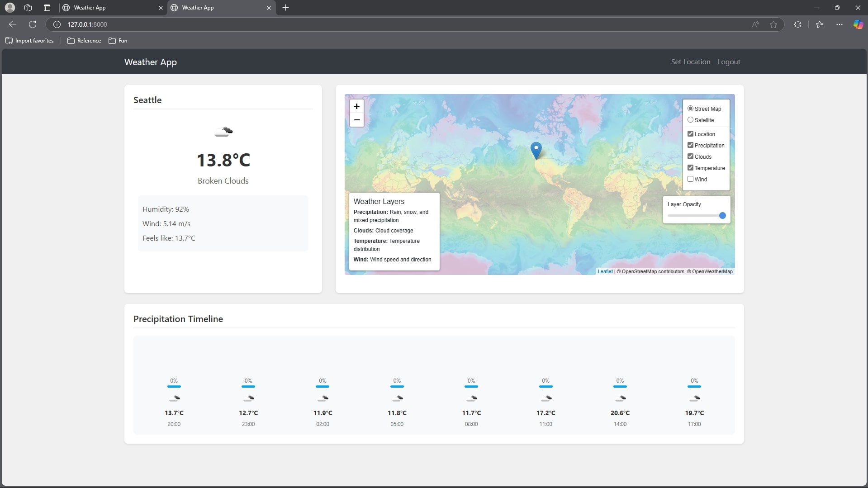Open browser settings and more menu
868x488 pixels.
840,24
